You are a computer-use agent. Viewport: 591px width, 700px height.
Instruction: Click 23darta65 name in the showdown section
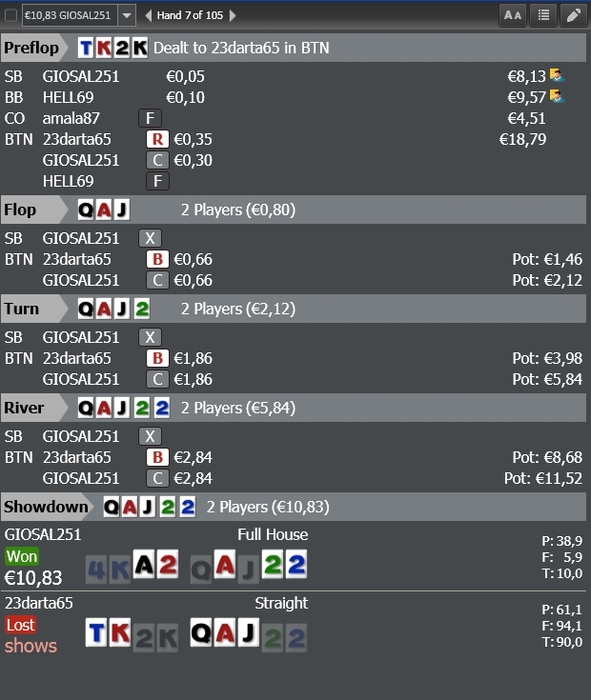point(39,603)
